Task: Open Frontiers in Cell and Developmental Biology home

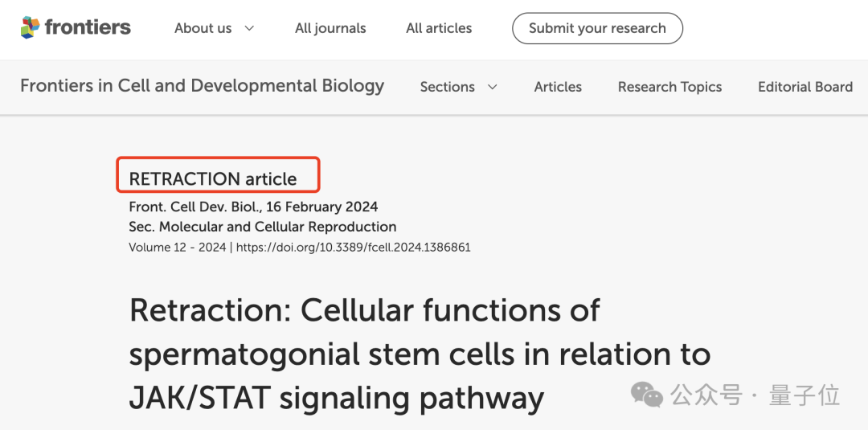Action: pyautogui.click(x=202, y=86)
